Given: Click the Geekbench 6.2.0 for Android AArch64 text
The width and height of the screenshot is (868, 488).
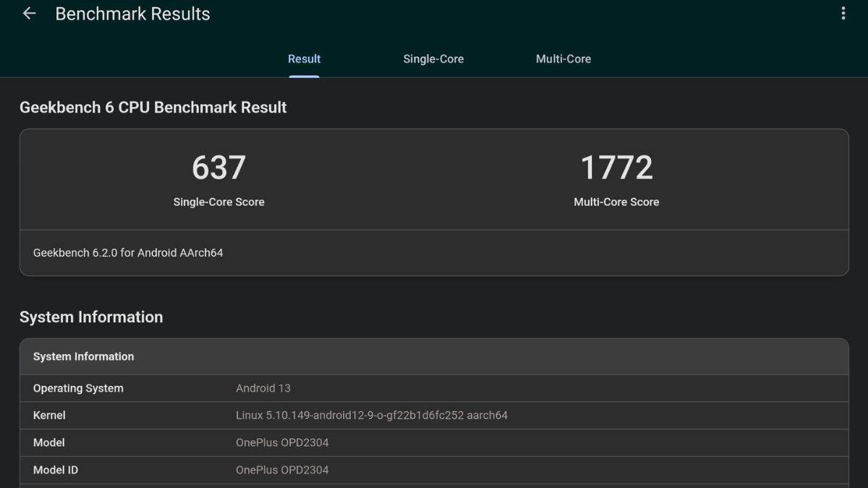Looking at the screenshot, I should point(128,253).
